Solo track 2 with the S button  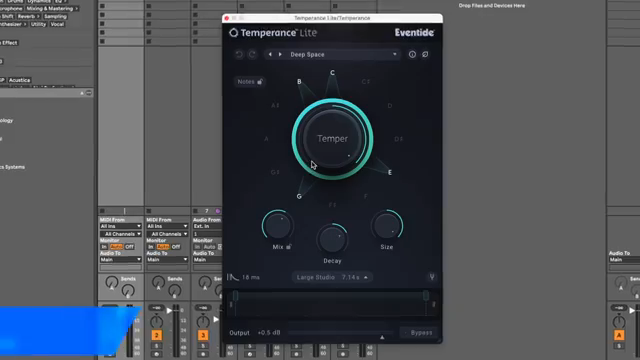(x=156, y=346)
